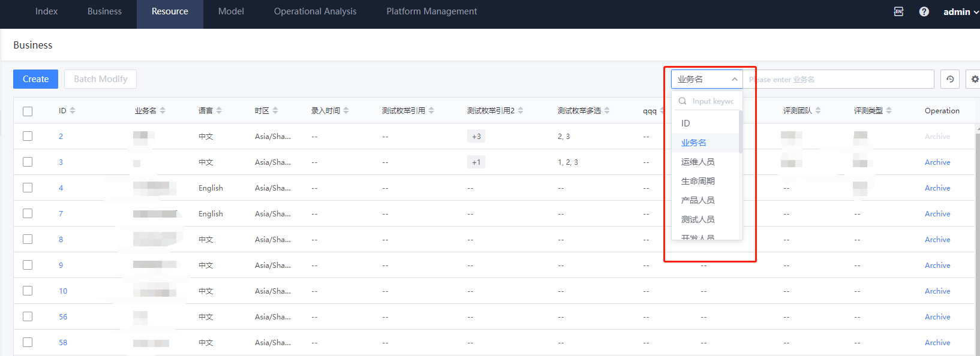Open the Business top navigation tab
Image resolution: width=980 pixels, height=356 pixels.
pos(104,11)
